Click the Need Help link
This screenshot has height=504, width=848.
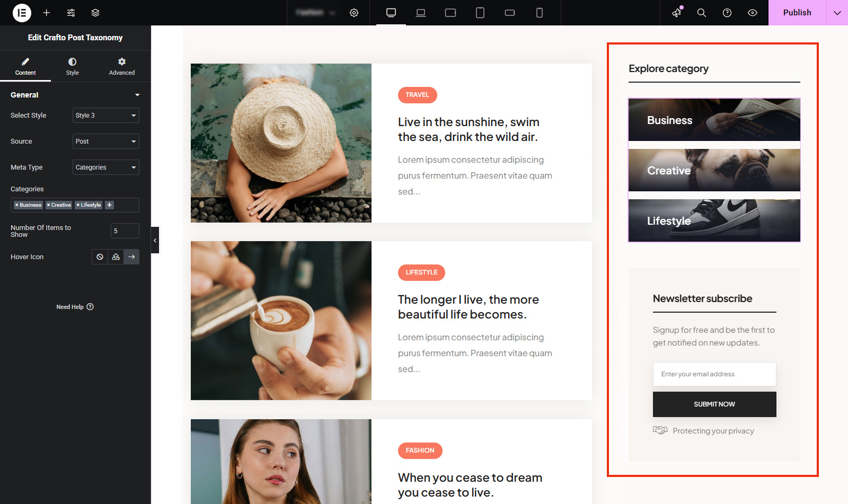coord(74,306)
